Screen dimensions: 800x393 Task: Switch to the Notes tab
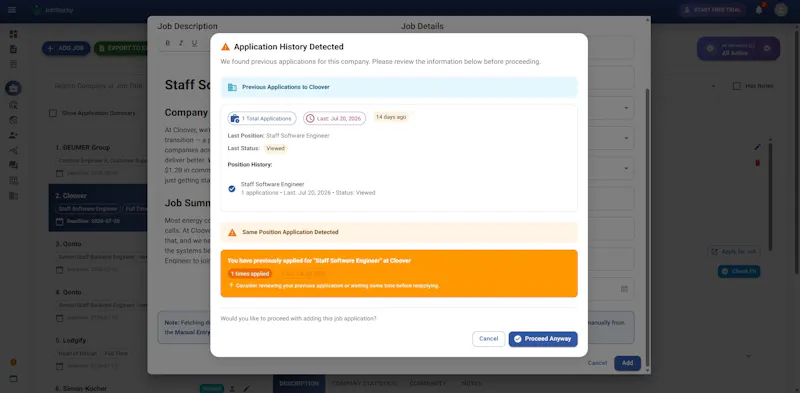pyautogui.click(x=471, y=383)
